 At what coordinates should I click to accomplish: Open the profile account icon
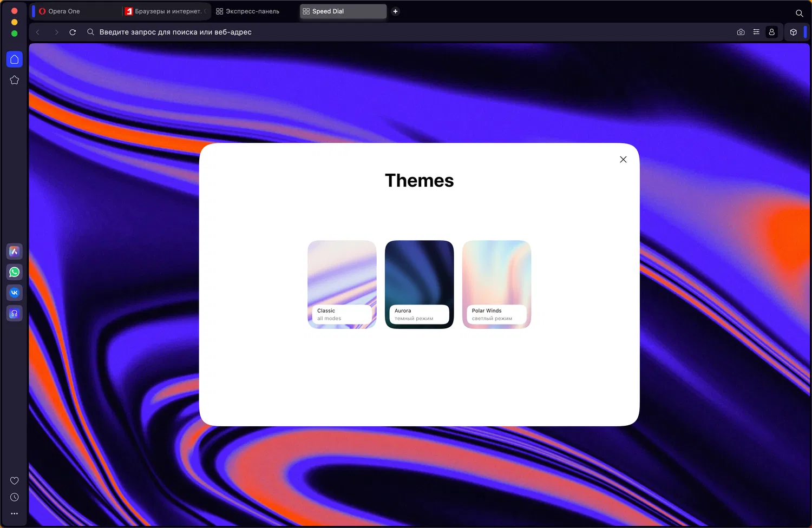772,32
